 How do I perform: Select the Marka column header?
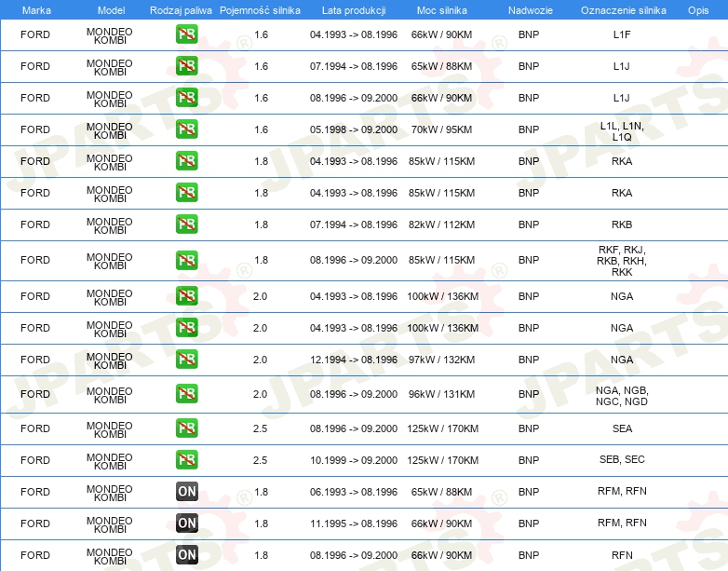click(x=36, y=10)
